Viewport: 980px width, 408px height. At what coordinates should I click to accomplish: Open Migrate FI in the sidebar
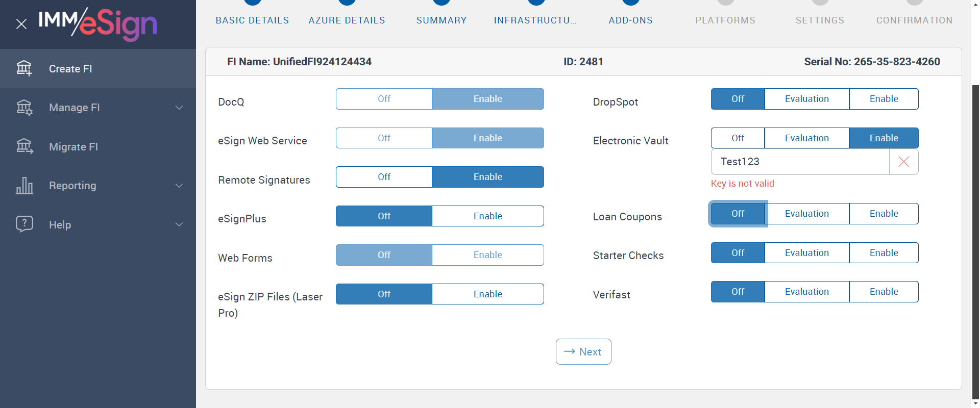(98, 147)
